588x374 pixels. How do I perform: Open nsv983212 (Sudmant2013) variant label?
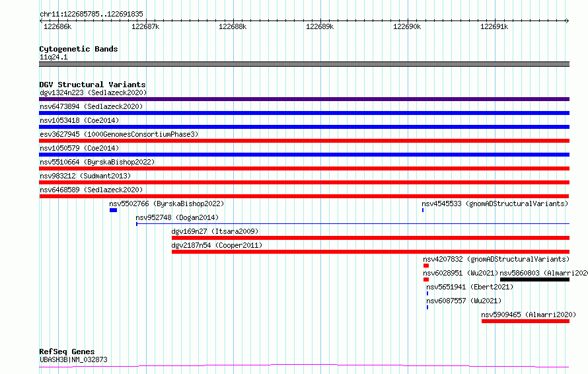pos(85,176)
